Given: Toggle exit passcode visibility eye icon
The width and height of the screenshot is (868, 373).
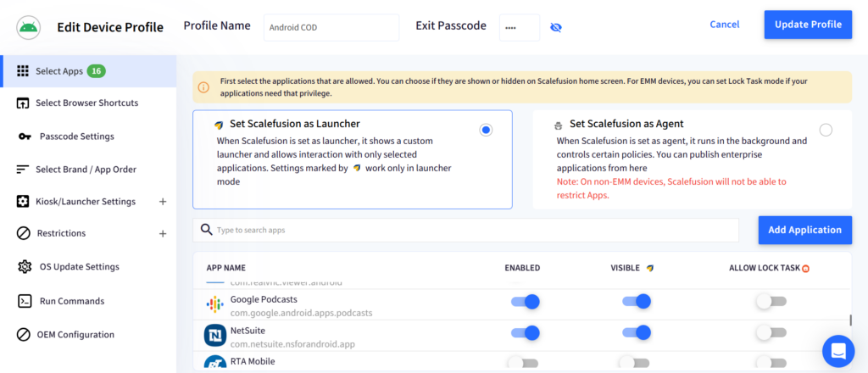Looking at the screenshot, I should pos(556,27).
